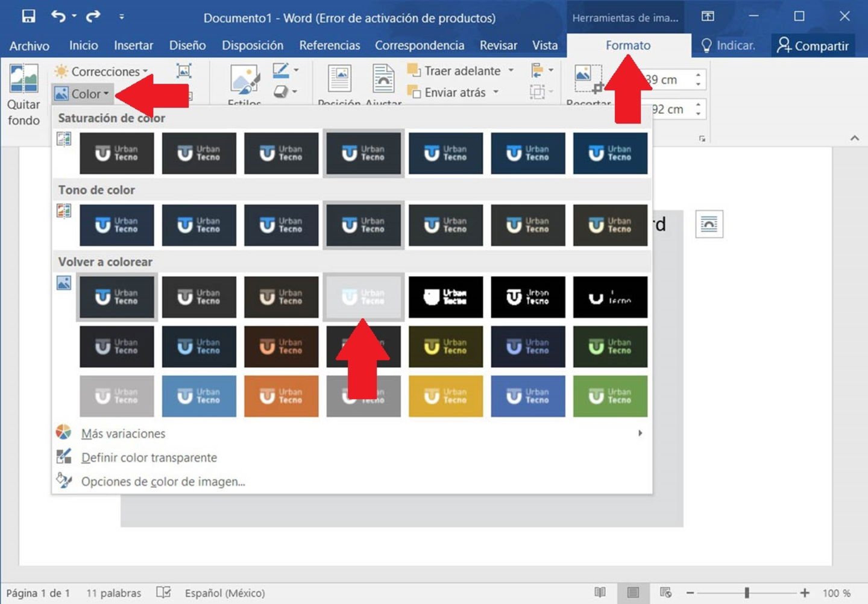Apply light blue recolor thumbnail
Viewport: 868px width, 604px height.
[x=199, y=396]
